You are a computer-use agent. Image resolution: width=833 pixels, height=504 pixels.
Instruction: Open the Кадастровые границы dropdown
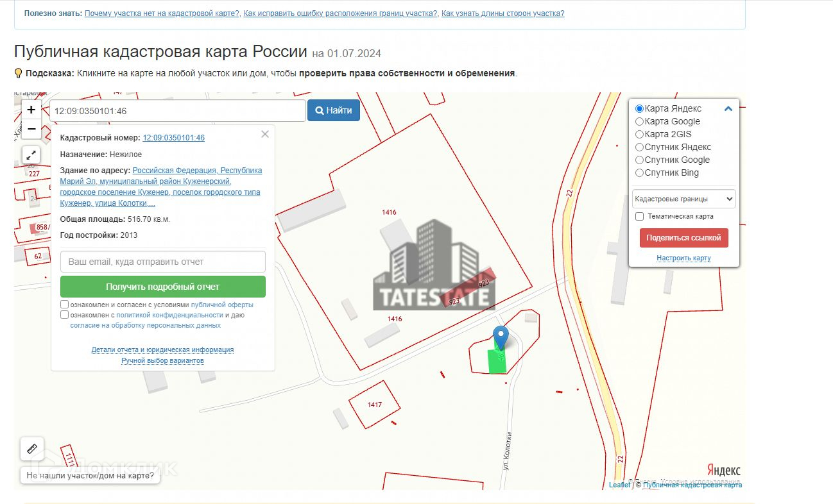click(684, 199)
